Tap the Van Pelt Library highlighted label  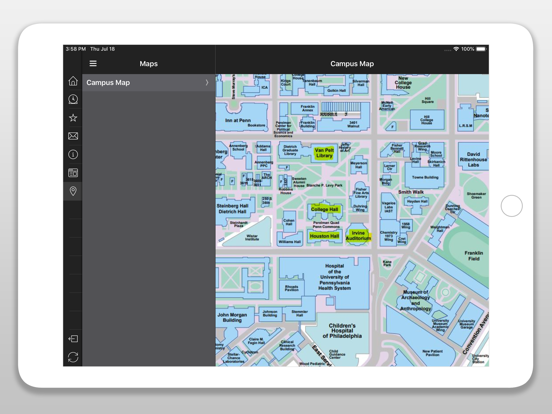click(324, 153)
